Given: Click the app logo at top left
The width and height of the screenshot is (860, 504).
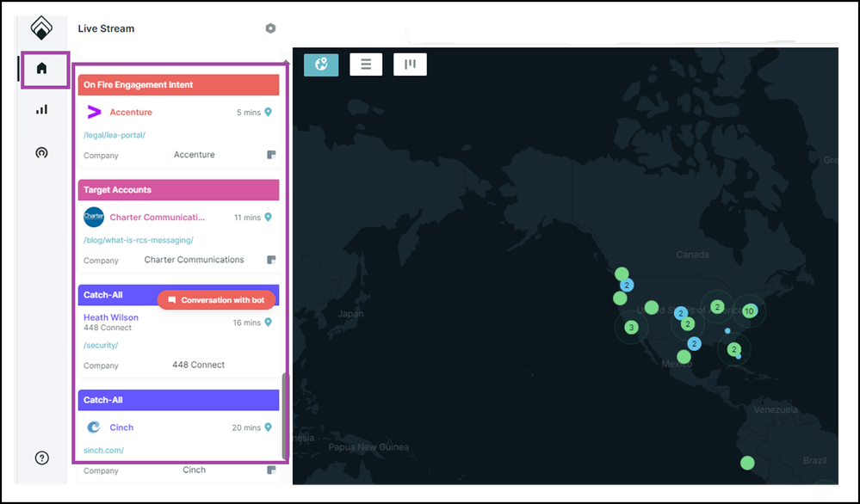Looking at the screenshot, I should (x=41, y=28).
